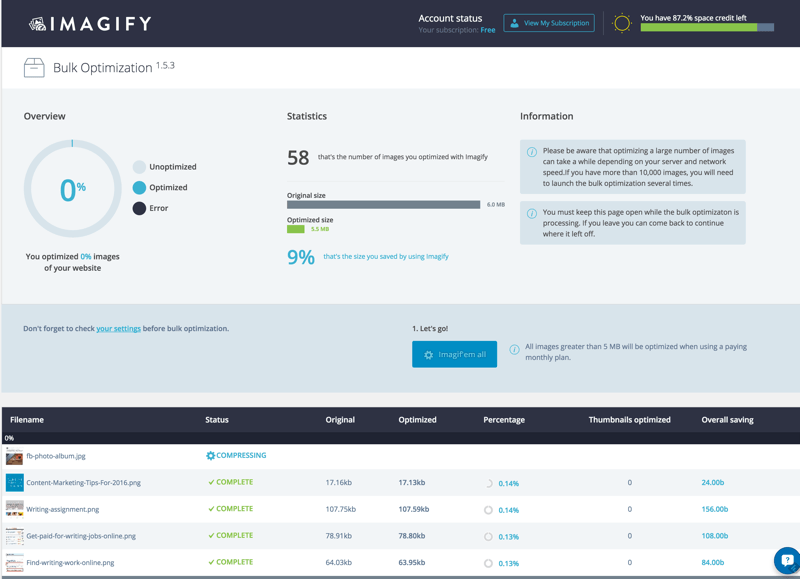The image size is (800, 579).
Task: Click the Find-writing-work-online.png thumbnail
Action: tap(14, 563)
